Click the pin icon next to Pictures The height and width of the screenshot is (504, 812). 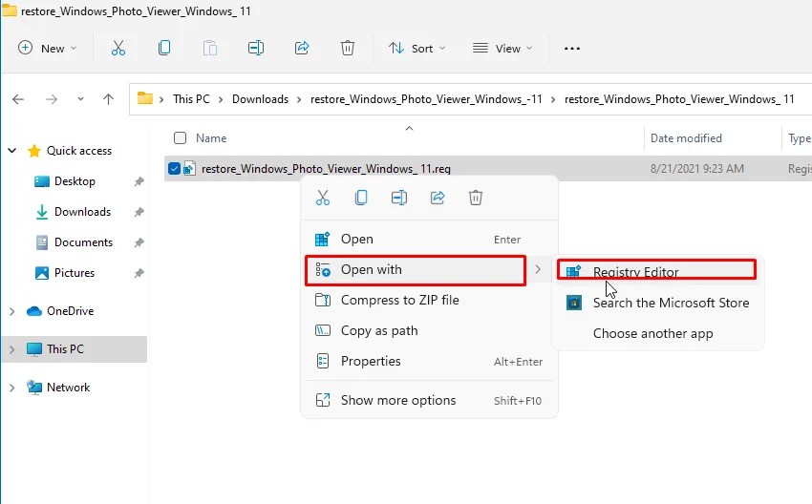[x=139, y=273]
